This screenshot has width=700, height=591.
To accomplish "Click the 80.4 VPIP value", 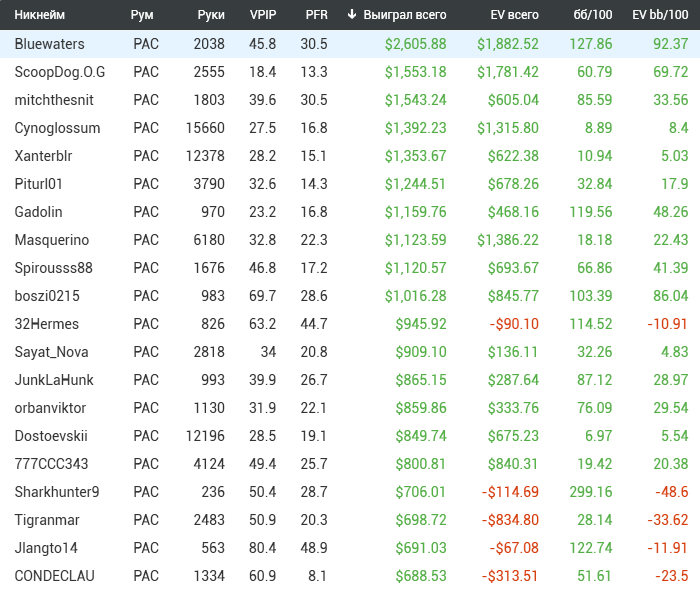I will (262, 548).
